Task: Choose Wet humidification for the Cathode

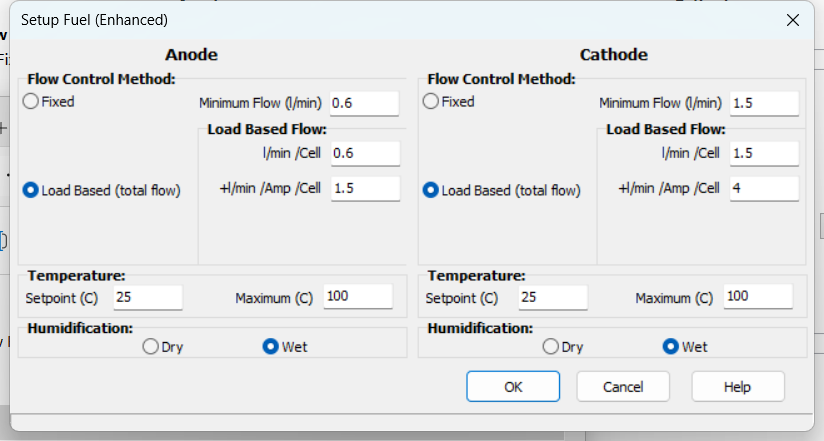Action: (670, 347)
